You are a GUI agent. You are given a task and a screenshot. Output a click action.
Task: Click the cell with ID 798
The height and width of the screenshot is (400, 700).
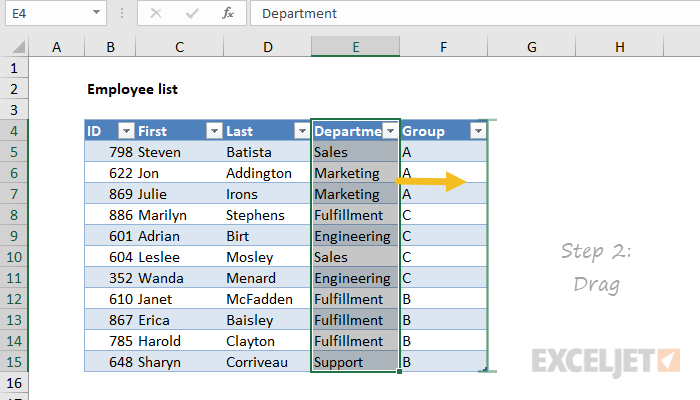click(x=110, y=152)
